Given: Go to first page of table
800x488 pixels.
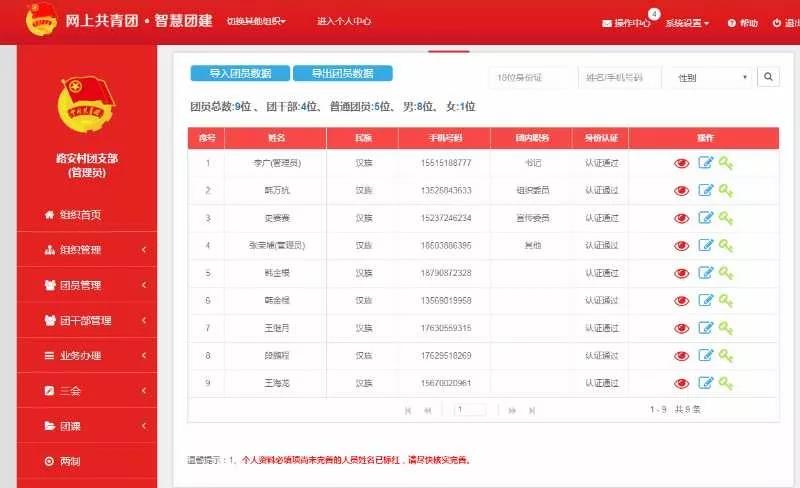Looking at the screenshot, I should coord(408,410).
